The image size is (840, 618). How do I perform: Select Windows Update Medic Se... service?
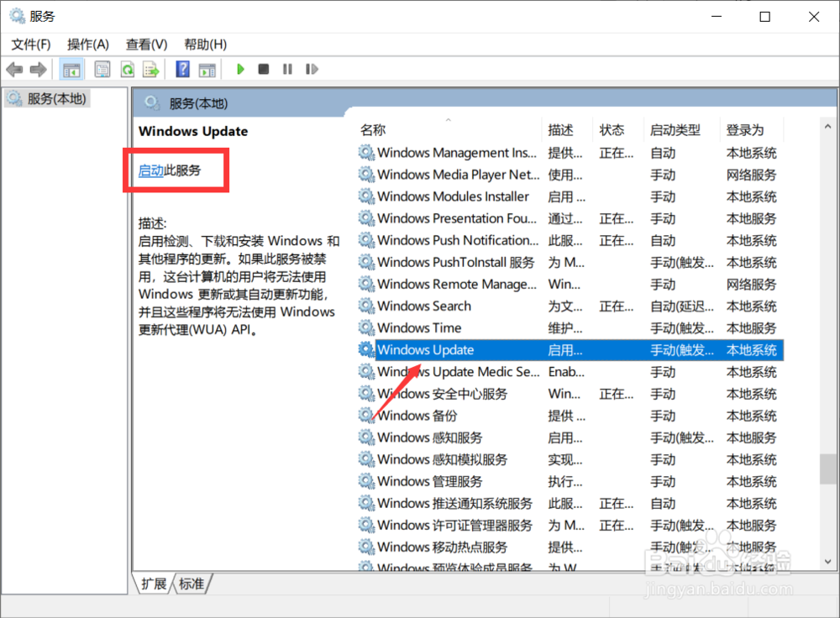(x=570, y=372)
